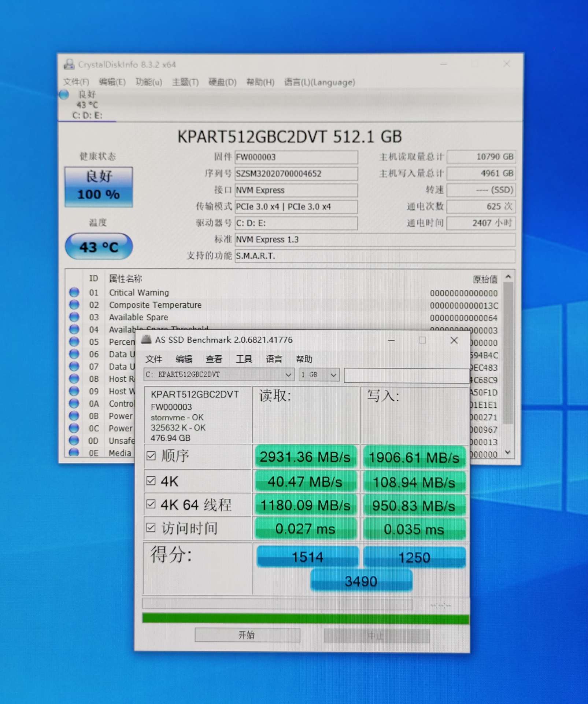Viewport: 588px width, 704px height.
Task: Click the total score 3490 box
Action: click(361, 581)
